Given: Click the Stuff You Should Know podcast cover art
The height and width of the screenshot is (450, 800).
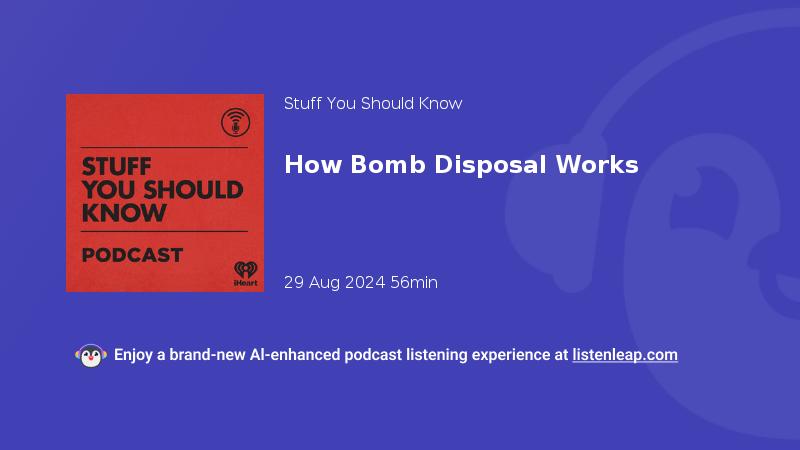Looking at the screenshot, I should tap(165, 193).
